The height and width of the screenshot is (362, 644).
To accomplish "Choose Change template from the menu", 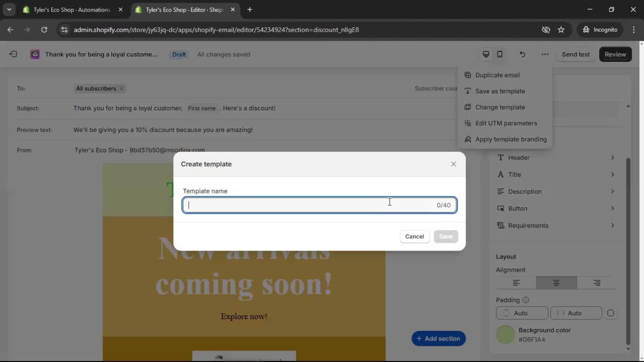I will coord(500,107).
